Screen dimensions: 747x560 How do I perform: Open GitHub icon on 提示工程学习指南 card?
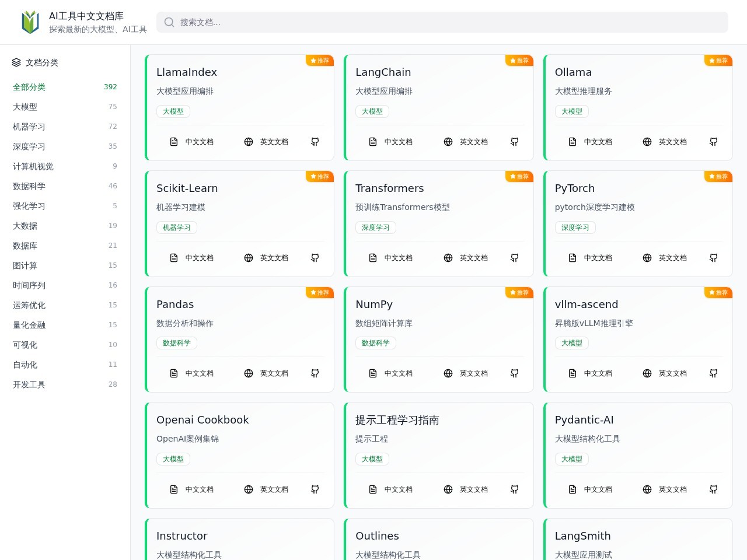tap(514, 489)
